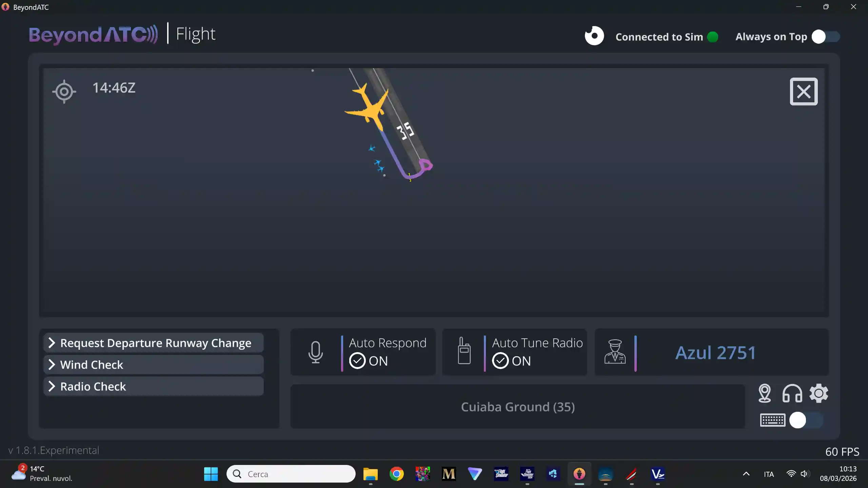Open the Windows Start menu
868x488 pixels.
coord(211,474)
